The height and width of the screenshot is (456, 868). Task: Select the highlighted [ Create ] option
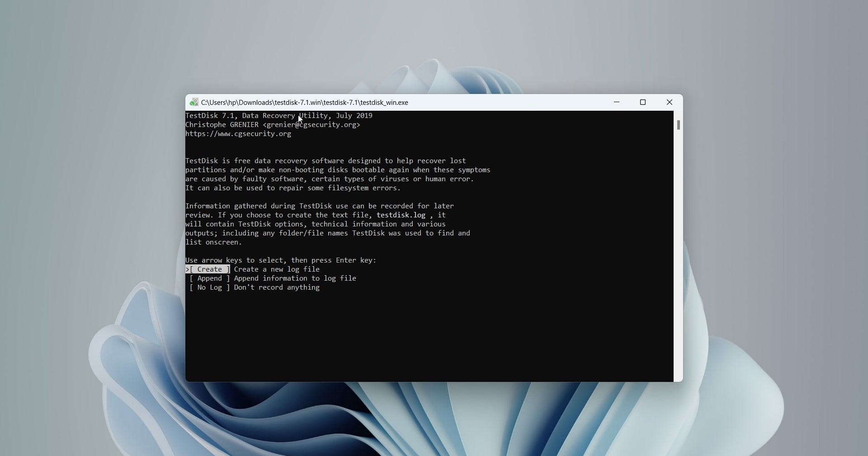[x=208, y=269]
